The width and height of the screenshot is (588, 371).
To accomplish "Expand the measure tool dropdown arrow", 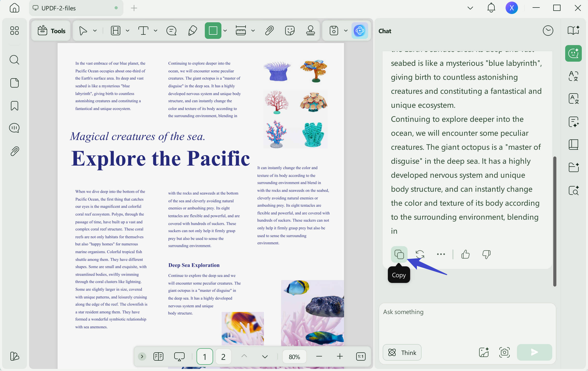I will (253, 31).
